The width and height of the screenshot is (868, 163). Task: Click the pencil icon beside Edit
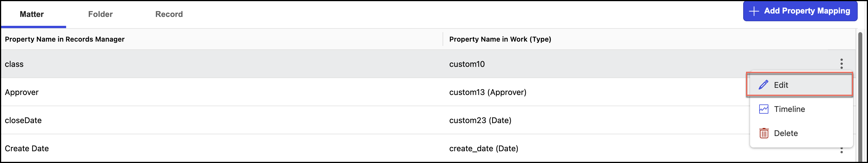[763, 85]
